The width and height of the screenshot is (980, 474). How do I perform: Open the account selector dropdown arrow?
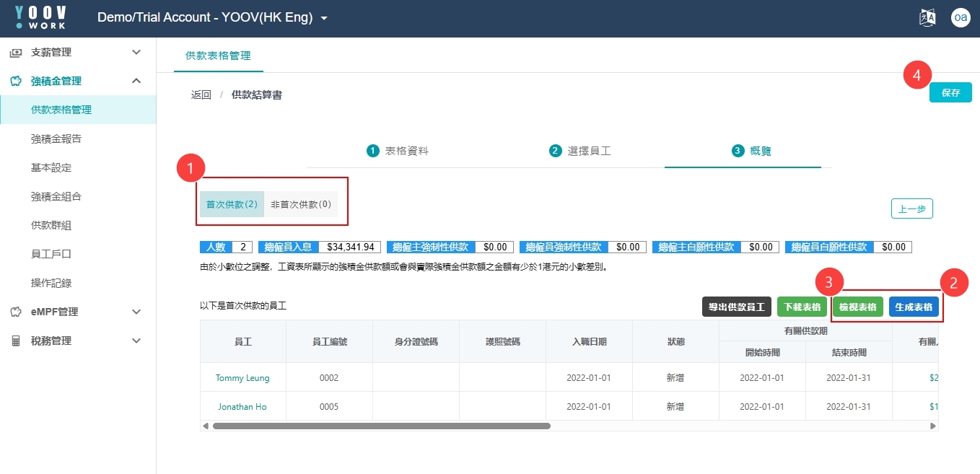[324, 19]
